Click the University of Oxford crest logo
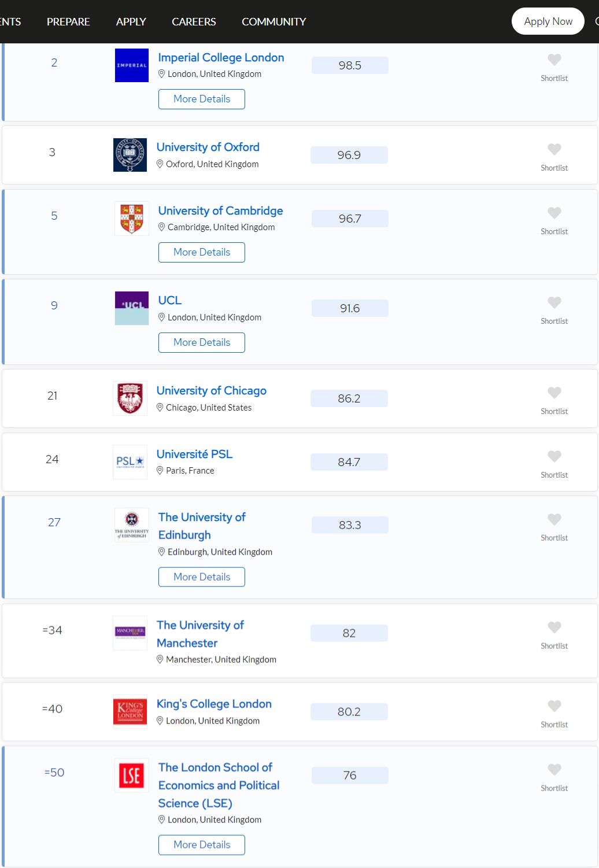The height and width of the screenshot is (868, 599). click(130, 155)
